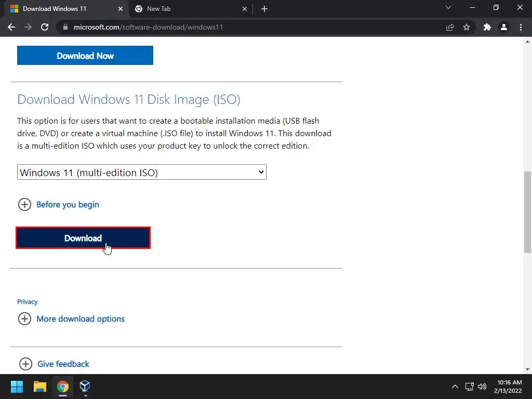Open the Privacy link
Image resolution: width=532 pixels, height=399 pixels.
tap(28, 302)
